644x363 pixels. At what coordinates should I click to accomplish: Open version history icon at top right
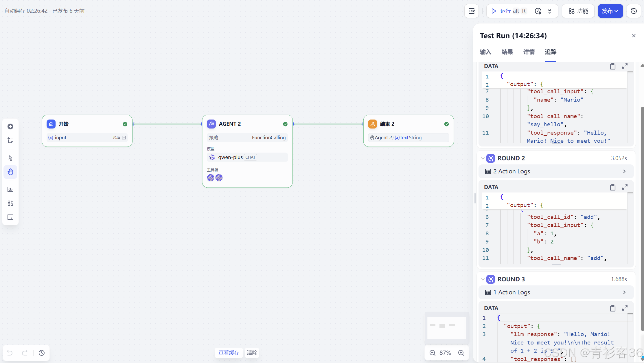634,11
